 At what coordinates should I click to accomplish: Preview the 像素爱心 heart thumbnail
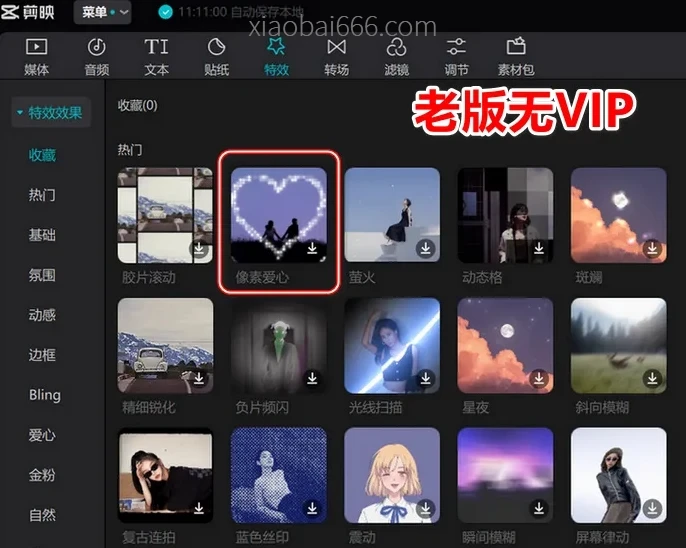[279, 215]
